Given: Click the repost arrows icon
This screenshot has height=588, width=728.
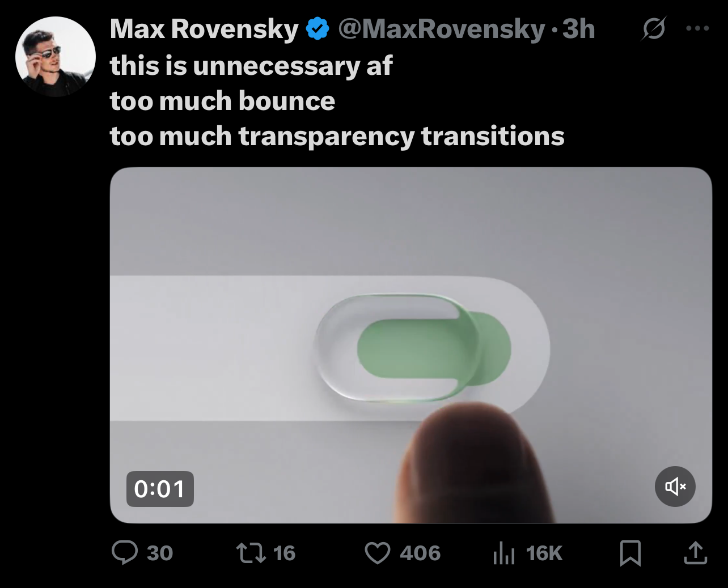Looking at the screenshot, I should coord(252,553).
